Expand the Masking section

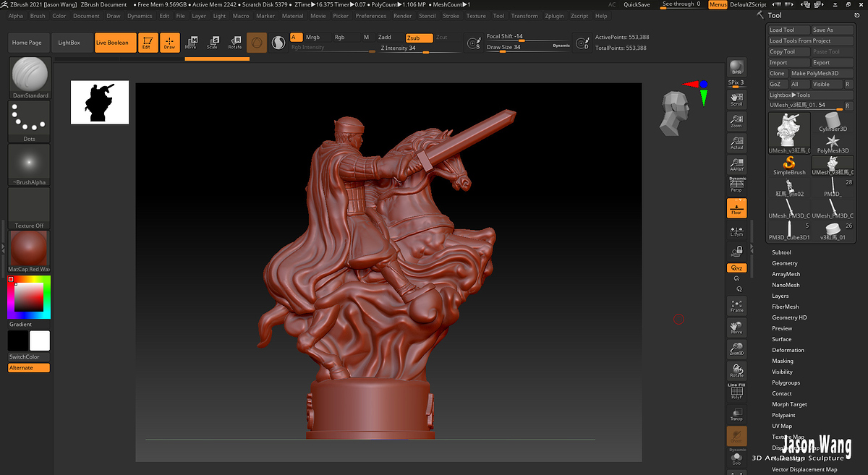(783, 361)
